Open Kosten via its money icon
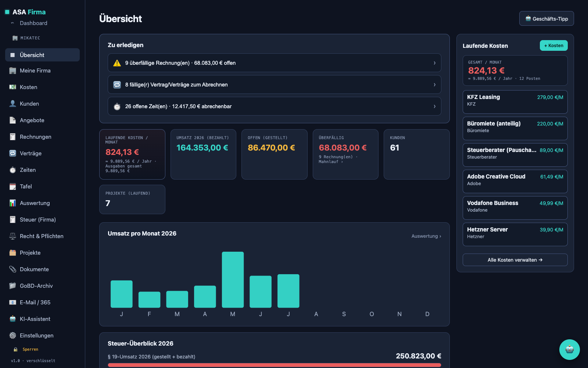588x368 pixels. 13,87
